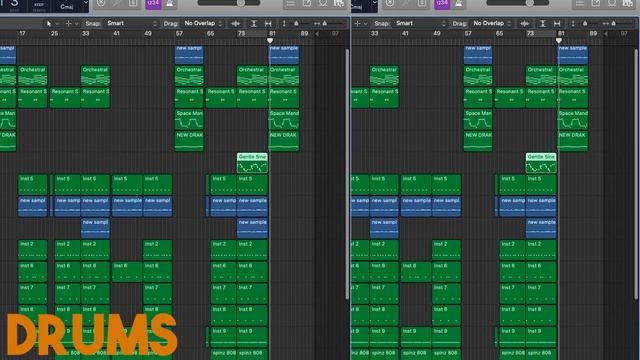Toggle vertical auto zoom in right window
This screenshot has width=640, height=360.
(542, 24)
